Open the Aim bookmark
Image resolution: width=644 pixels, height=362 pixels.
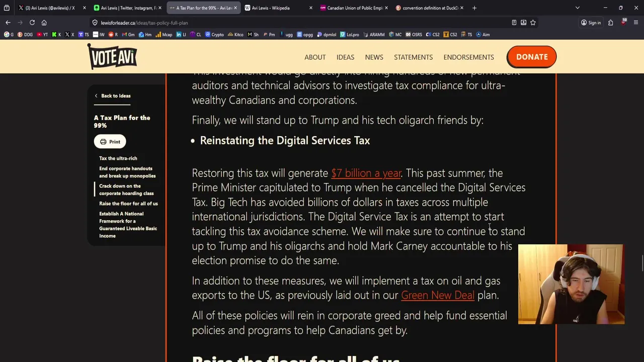tap(482, 35)
